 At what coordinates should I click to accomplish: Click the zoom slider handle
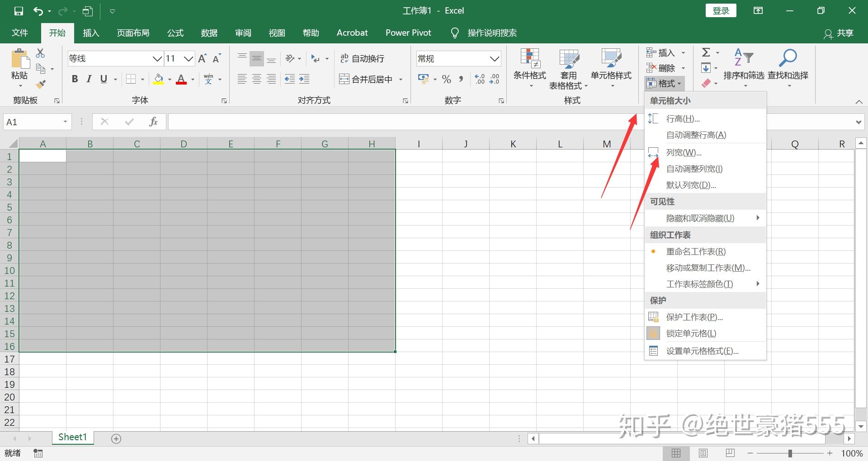coord(790,453)
